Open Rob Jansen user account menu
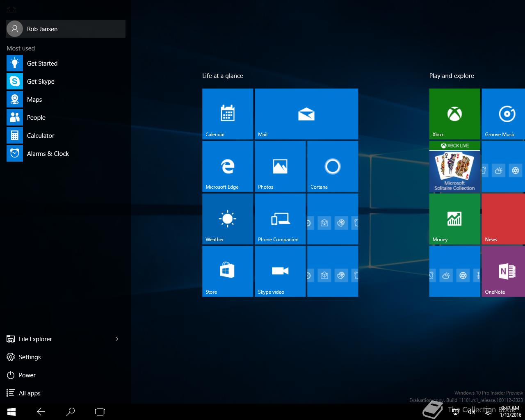The height and width of the screenshot is (420, 525). 66,29
